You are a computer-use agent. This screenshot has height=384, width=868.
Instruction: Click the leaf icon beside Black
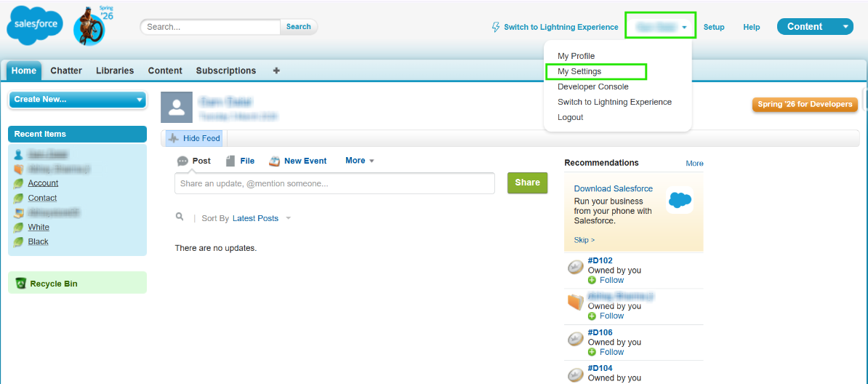coord(18,242)
